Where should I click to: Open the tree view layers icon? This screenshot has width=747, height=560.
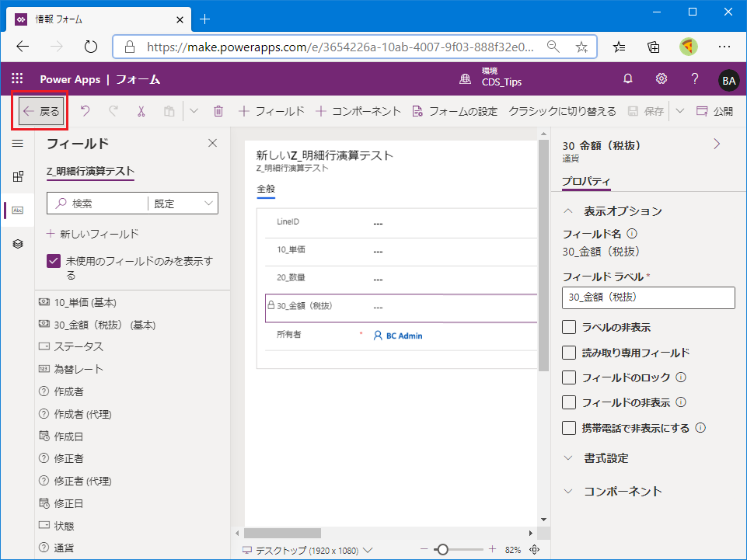coord(17,243)
